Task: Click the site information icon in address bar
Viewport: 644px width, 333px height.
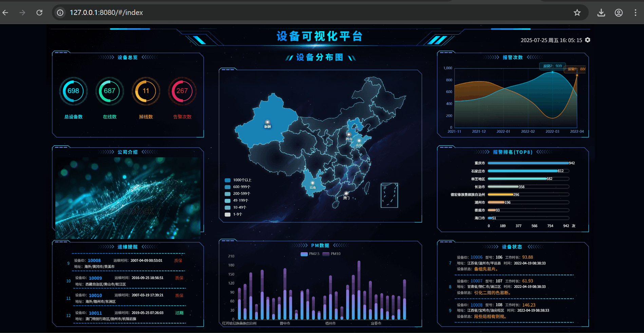Action: (x=60, y=13)
